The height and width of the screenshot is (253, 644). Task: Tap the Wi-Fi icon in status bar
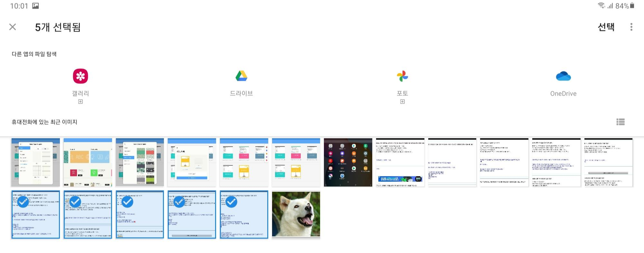click(x=601, y=5)
